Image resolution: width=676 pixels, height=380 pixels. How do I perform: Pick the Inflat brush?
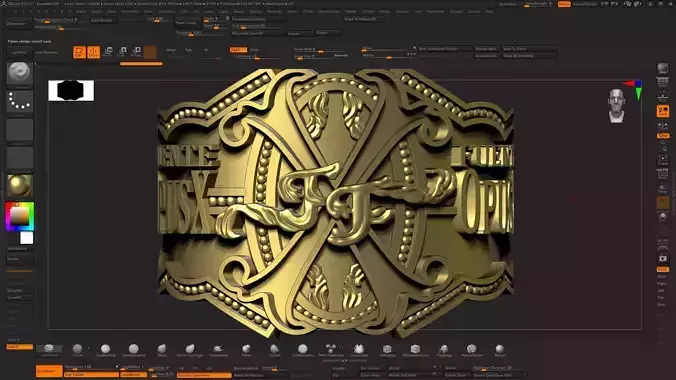246,350
